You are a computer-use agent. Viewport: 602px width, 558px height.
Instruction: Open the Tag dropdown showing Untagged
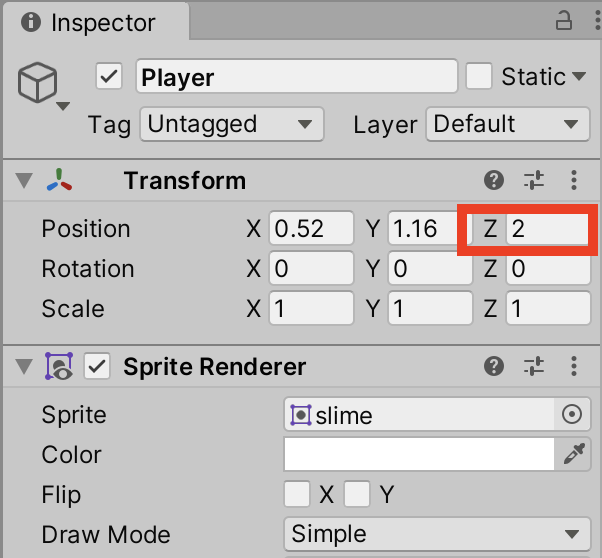pyautogui.click(x=232, y=124)
